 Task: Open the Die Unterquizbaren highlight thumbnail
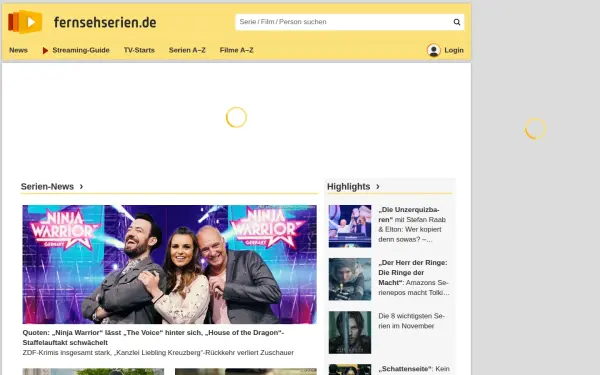click(x=350, y=226)
